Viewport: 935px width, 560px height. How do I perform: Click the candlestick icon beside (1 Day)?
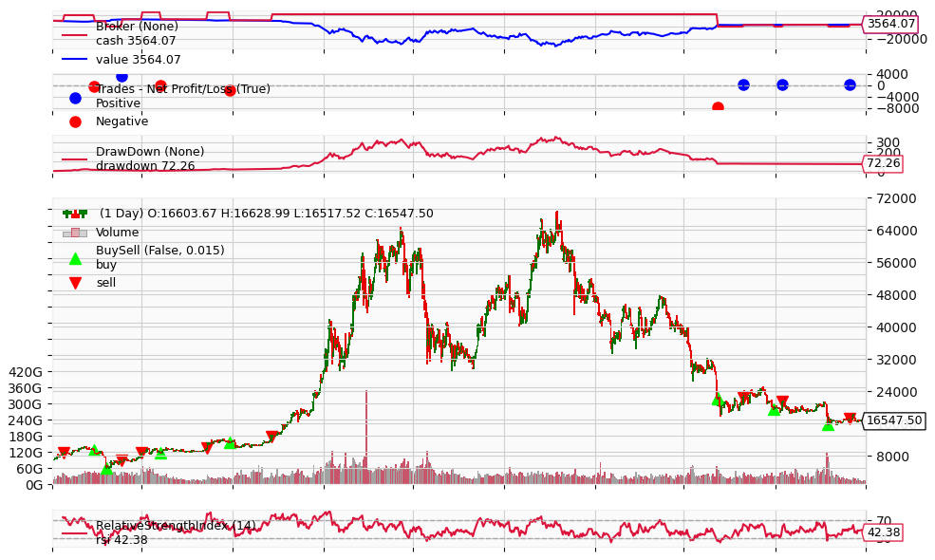coord(75,214)
